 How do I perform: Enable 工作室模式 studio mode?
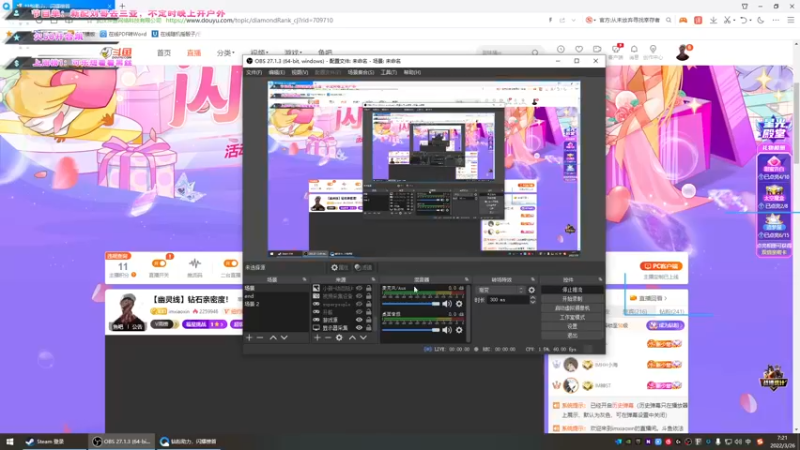pos(572,317)
